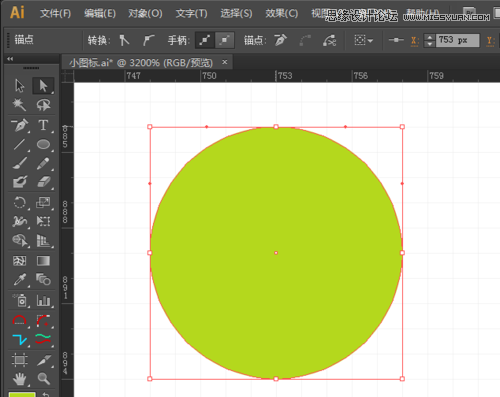Choose the Hand tool
Image resolution: width=500 pixels, height=397 pixels.
tap(20, 379)
